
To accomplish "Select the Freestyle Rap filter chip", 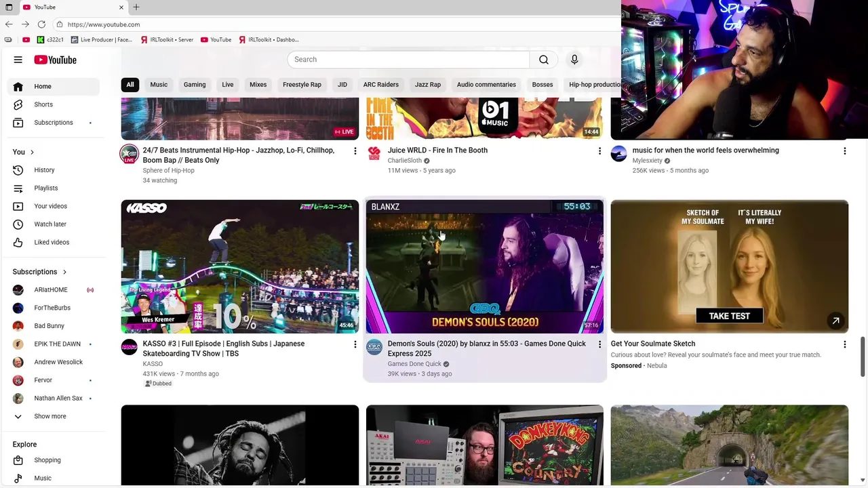I will (302, 85).
